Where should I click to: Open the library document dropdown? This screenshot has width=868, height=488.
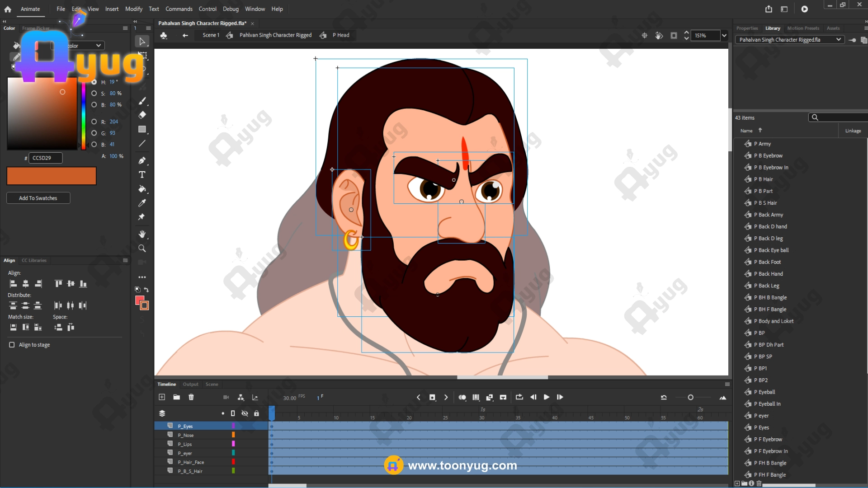(x=838, y=40)
